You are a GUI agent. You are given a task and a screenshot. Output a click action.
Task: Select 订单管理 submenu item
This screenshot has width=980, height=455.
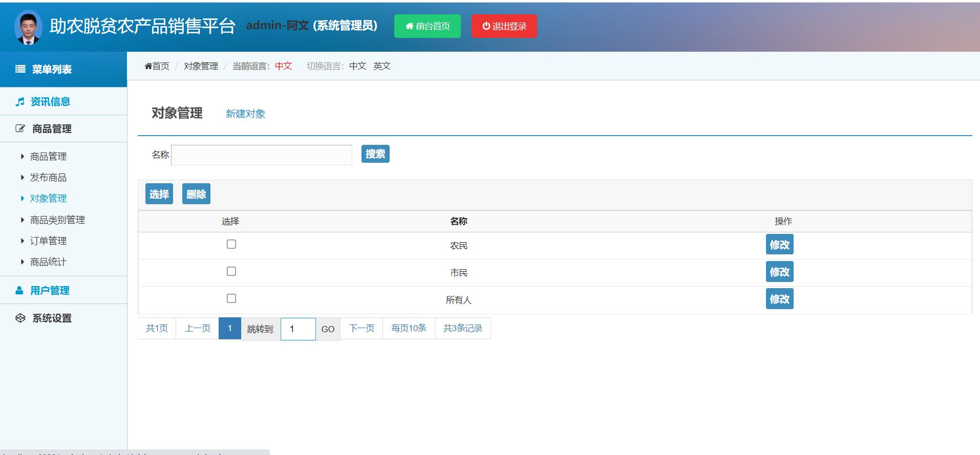[48, 241]
